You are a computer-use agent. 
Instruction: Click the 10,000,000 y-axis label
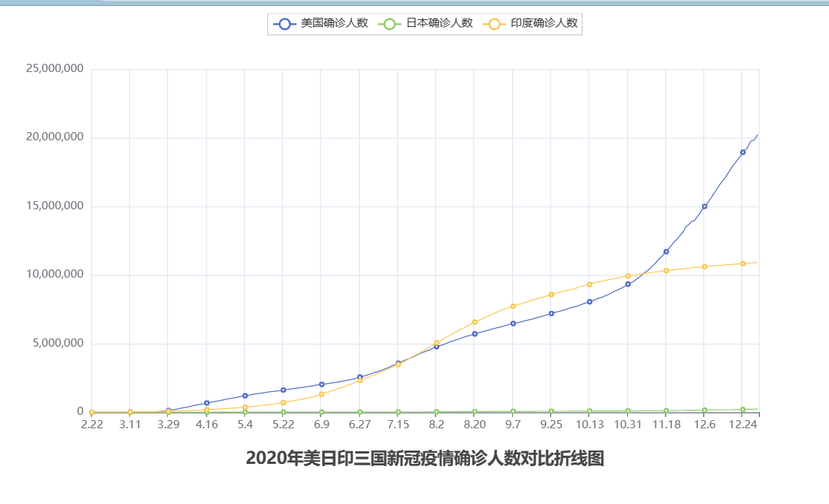click(54, 275)
